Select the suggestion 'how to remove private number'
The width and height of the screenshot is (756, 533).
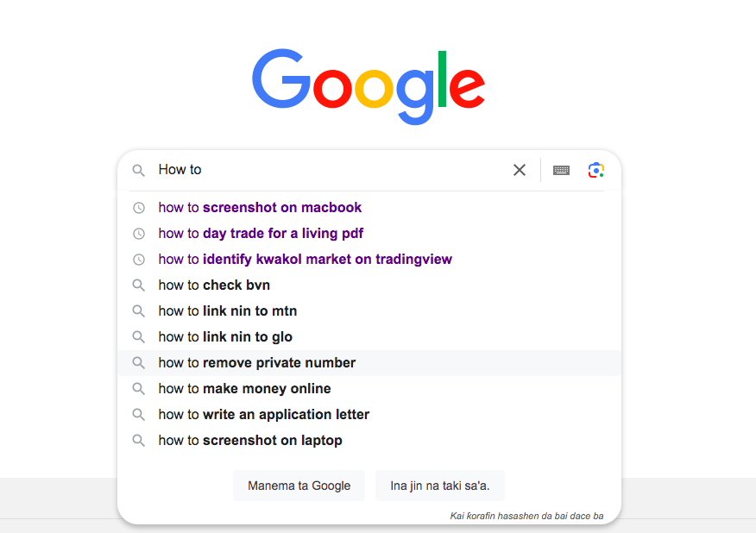pos(256,363)
